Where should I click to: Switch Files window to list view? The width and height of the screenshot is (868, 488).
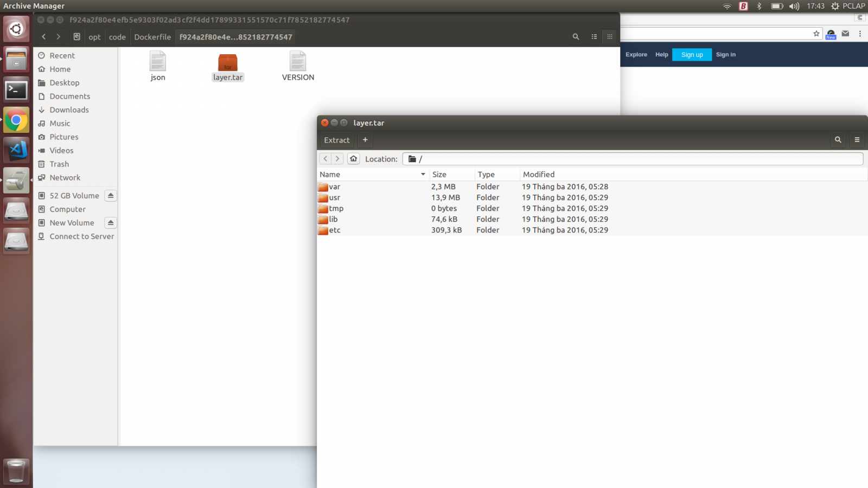tap(594, 37)
